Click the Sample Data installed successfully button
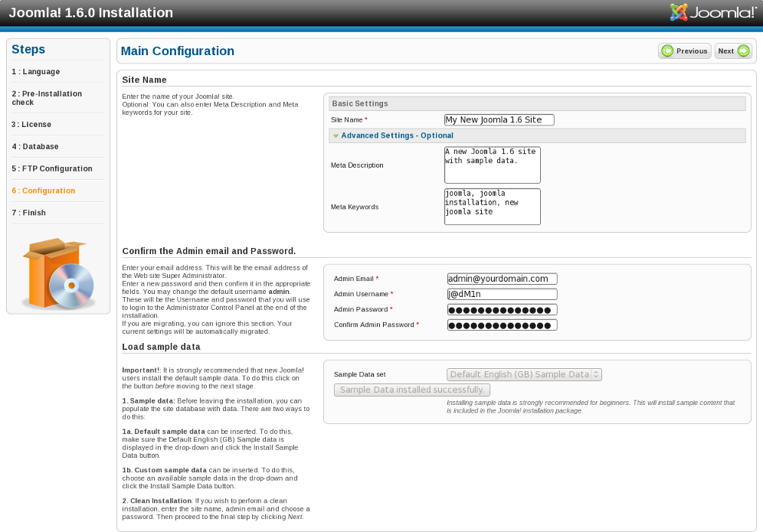 click(x=411, y=390)
